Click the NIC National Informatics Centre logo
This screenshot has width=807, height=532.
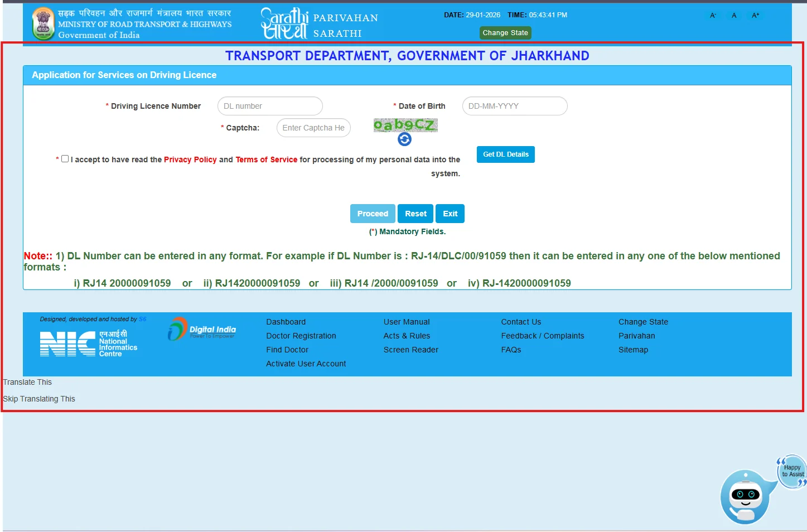[x=89, y=344]
